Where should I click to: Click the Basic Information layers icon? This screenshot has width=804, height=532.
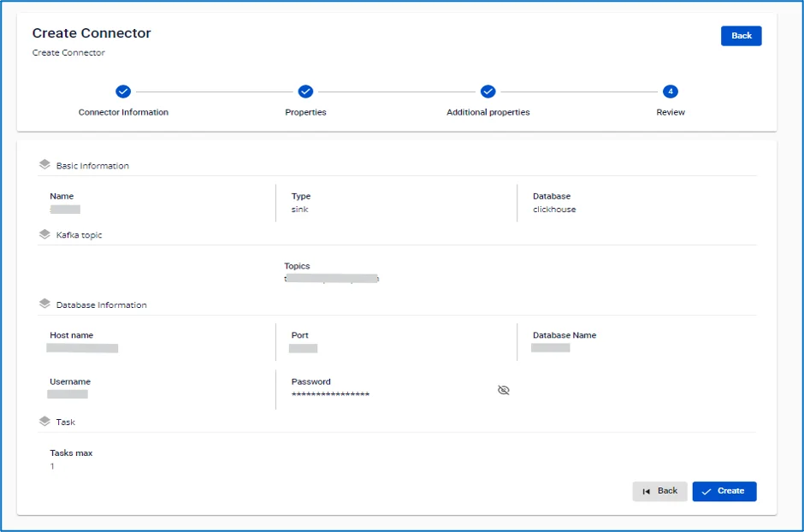[x=44, y=164]
